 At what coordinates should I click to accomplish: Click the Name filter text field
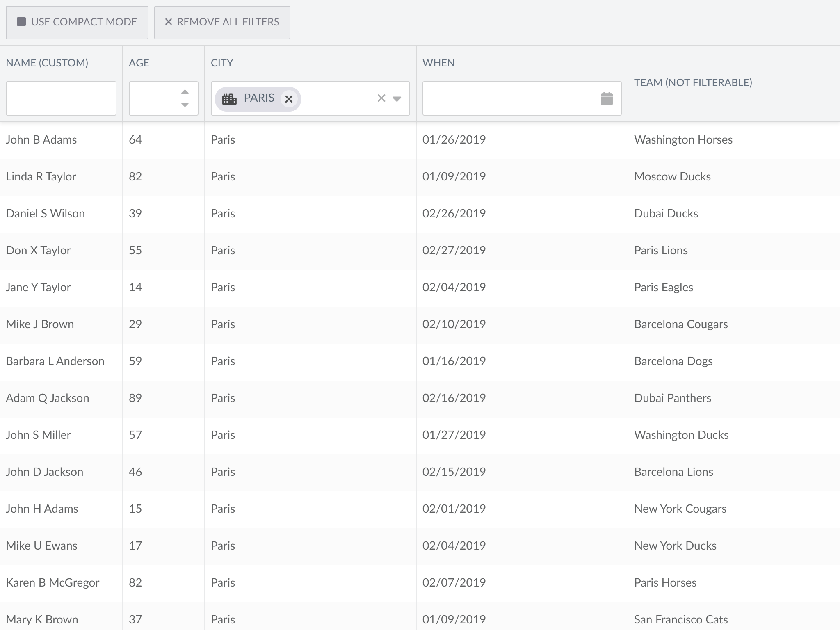61,98
